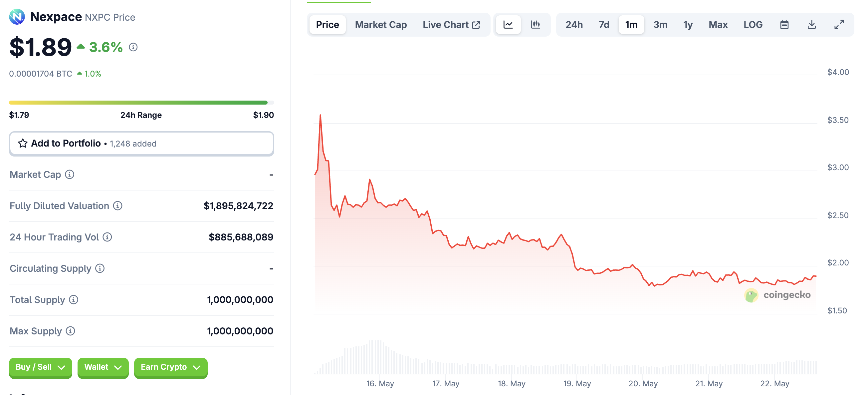
Task: Select the 24h time range
Action: point(574,25)
